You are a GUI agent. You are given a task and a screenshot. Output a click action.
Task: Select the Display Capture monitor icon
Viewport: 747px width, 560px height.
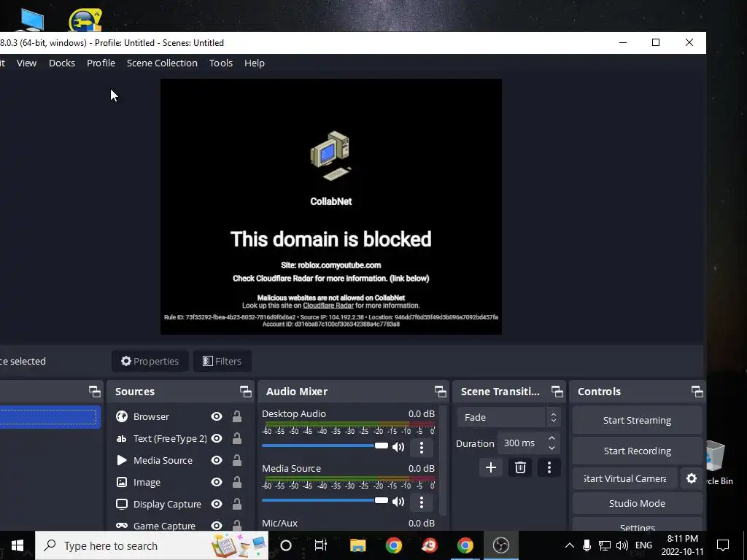click(122, 505)
